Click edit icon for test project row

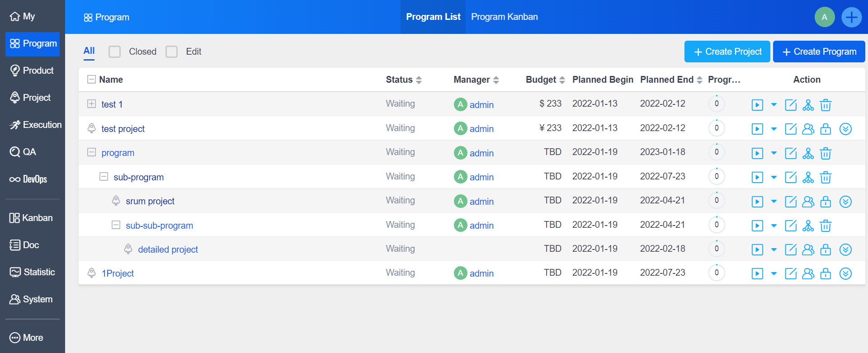(x=791, y=129)
